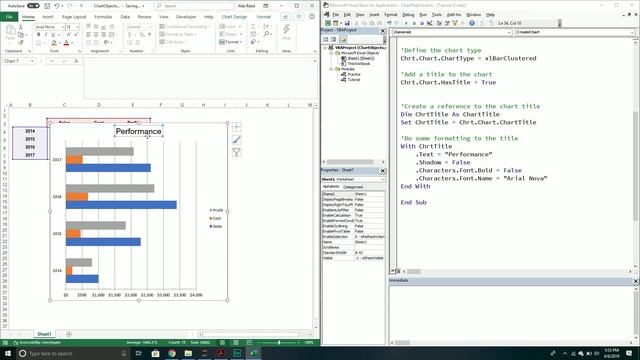Screen dimensions: 640x360
Task: Collapse Microsoft Excel Objects folder
Action: 331,53
